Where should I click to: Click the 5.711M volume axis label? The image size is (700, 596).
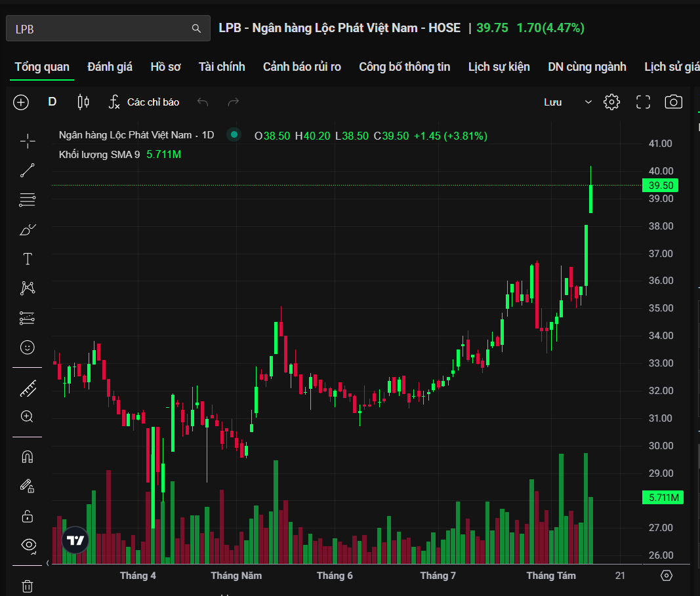(x=663, y=498)
